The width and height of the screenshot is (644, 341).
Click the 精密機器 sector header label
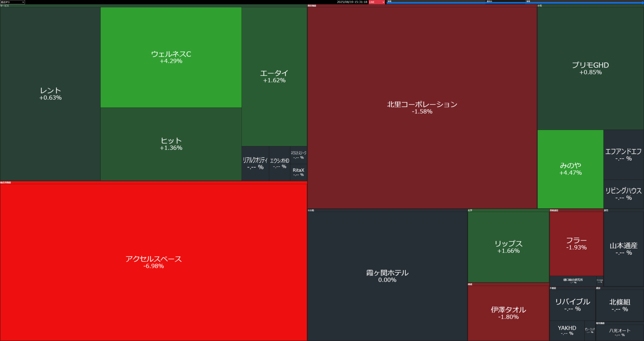[x=312, y=6]
